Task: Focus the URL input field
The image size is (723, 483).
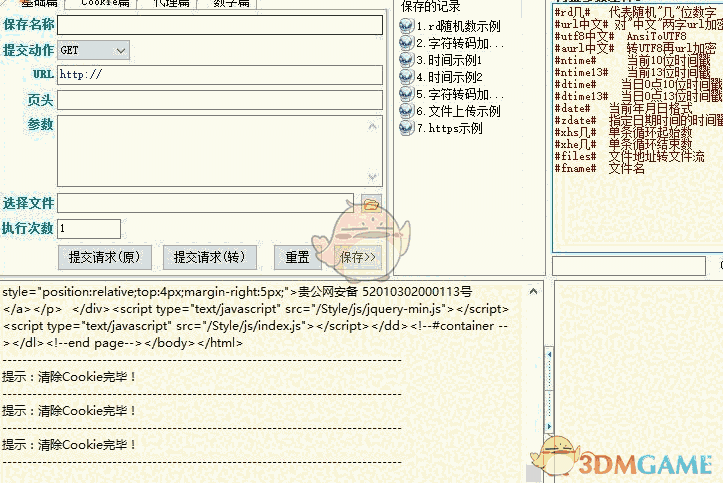Action: click(220, 75)
